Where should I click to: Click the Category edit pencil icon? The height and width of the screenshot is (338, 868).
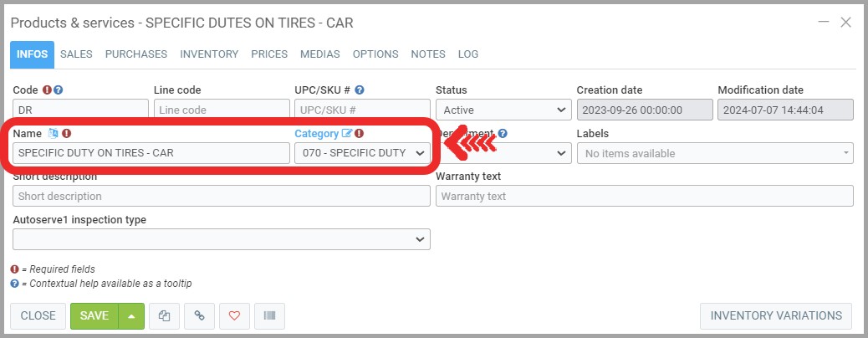coord(347,133)
